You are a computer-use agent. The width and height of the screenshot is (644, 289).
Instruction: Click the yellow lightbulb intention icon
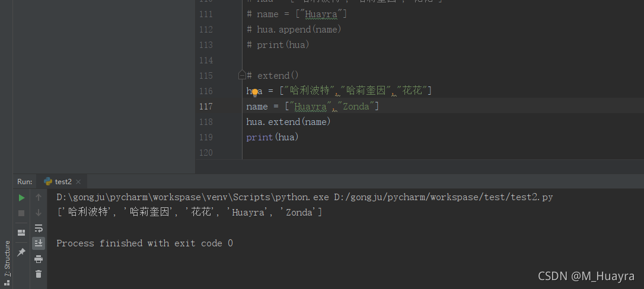(x=255, y=92)
